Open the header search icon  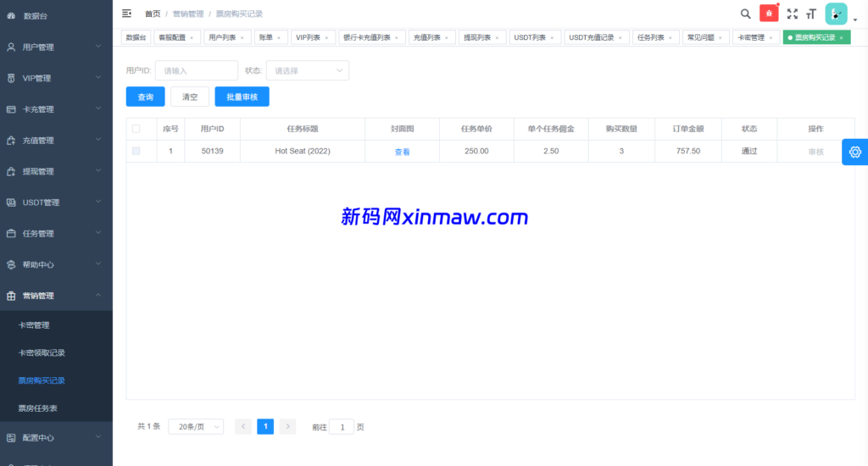coord(746,14)
